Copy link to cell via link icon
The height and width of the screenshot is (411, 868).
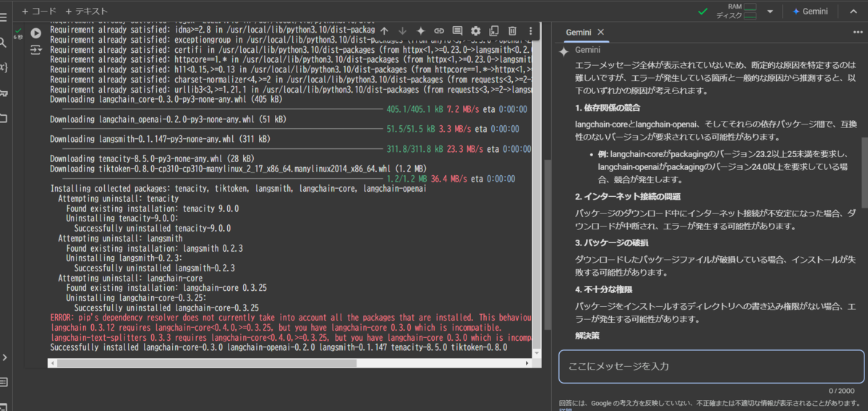point(439,31)
